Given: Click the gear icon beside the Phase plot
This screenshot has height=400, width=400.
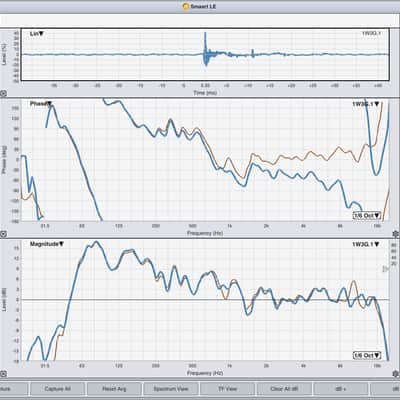Looking at the screenshot, I should pyautogui.click(x=396, y=234).
